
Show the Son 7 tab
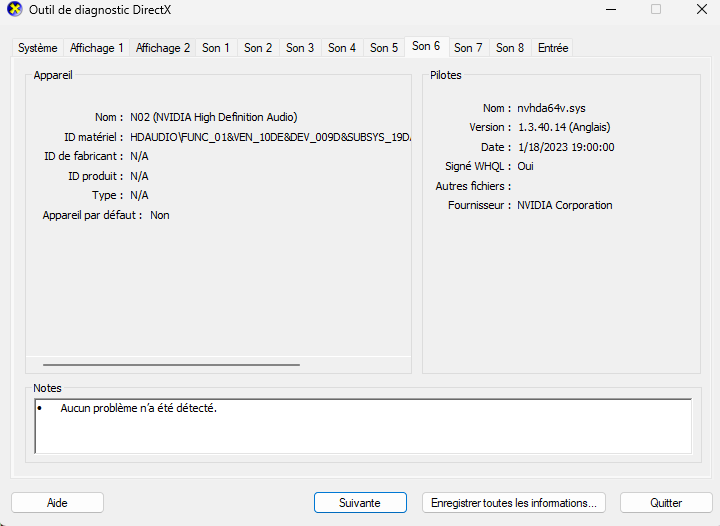tap(468, 48)
